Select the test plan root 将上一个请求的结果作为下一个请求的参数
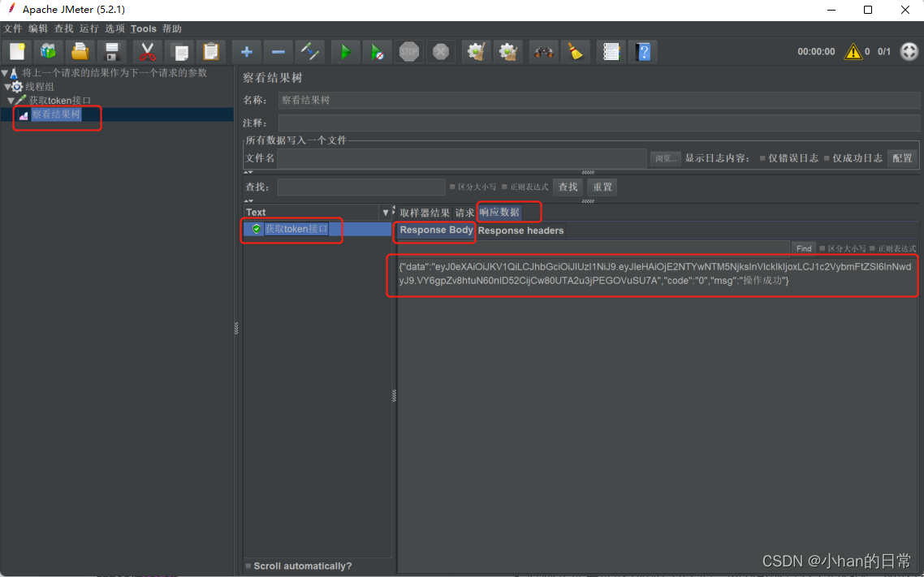The image size is (924, 577). click(114, 73)
